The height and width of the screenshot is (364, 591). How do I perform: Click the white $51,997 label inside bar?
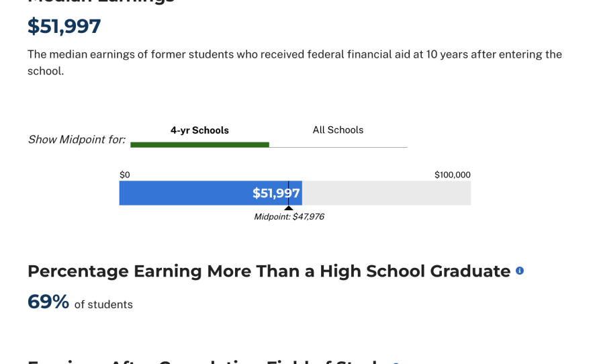tap(276, 193)
